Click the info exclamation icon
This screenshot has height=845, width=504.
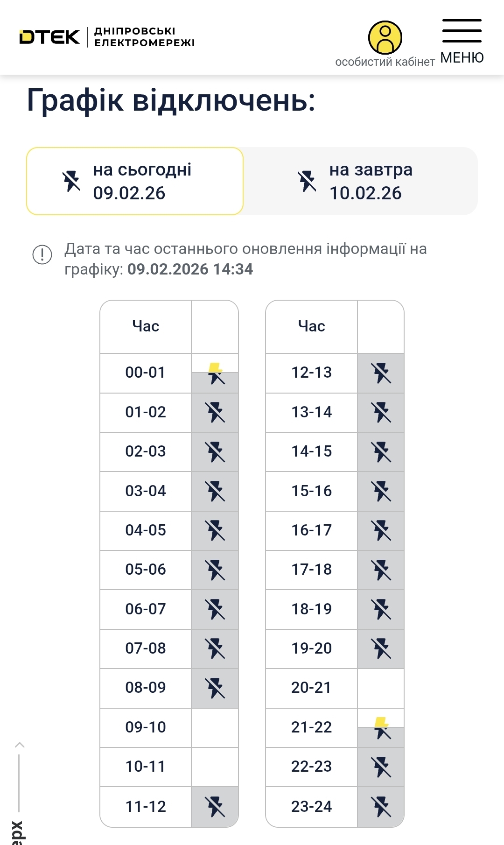click(42, 254)
